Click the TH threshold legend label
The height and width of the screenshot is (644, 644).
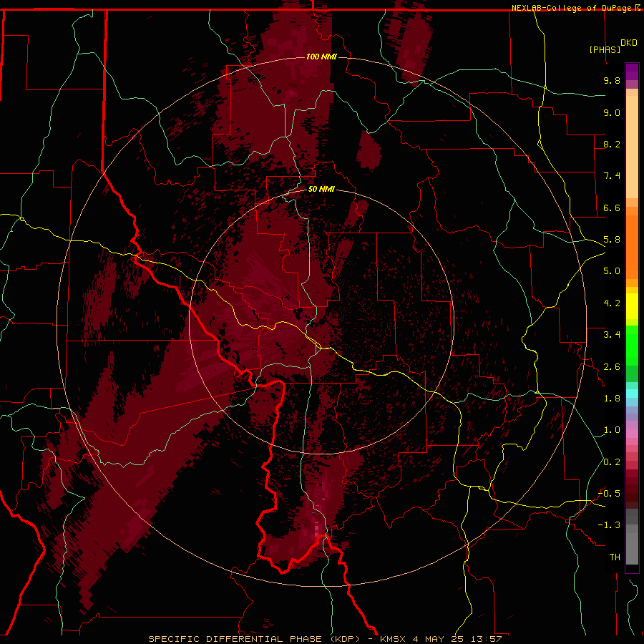615,557
